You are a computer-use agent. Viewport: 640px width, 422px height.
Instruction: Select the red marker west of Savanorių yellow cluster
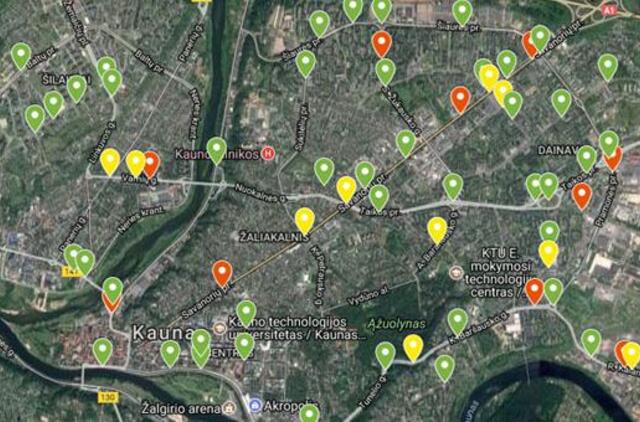point(460,100)
